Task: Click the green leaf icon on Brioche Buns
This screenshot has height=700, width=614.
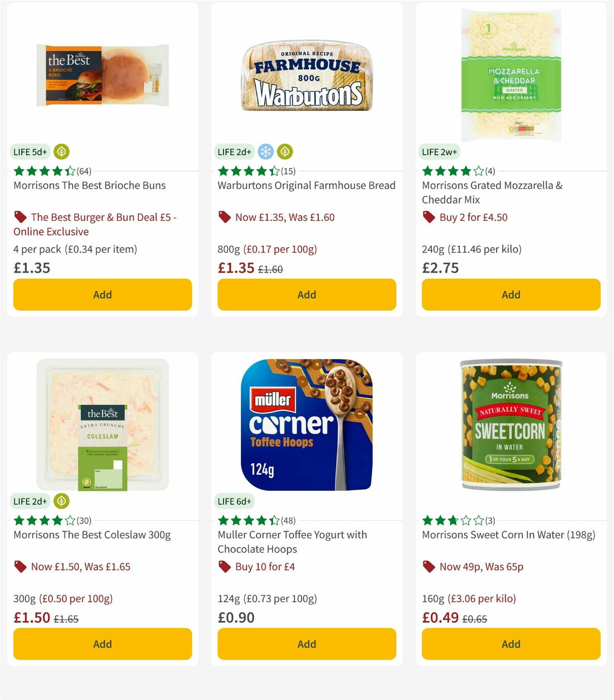Action: tap(61, 152)
